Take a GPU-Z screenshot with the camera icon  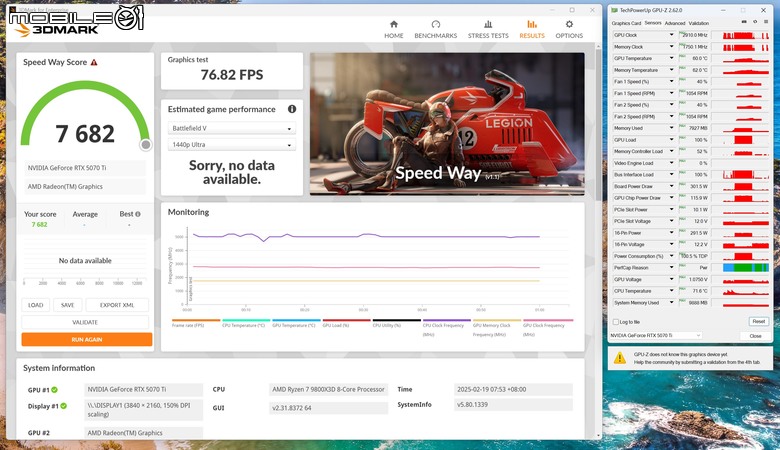coord(744,22)
